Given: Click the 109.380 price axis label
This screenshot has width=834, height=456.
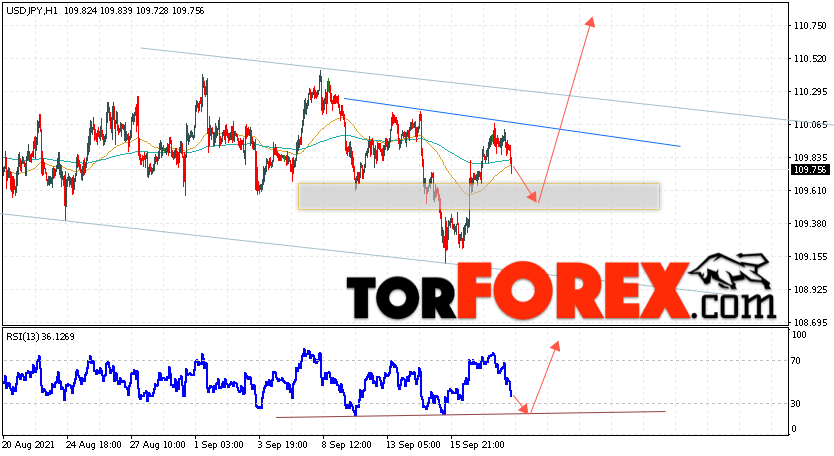Looking at the screenshot, I should point(810,223).
